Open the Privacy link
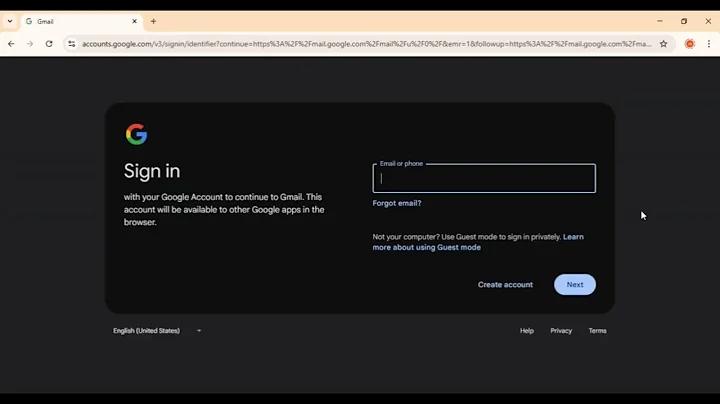The height and width of the screenshot is (404, 720). click(x=561, y=331)
